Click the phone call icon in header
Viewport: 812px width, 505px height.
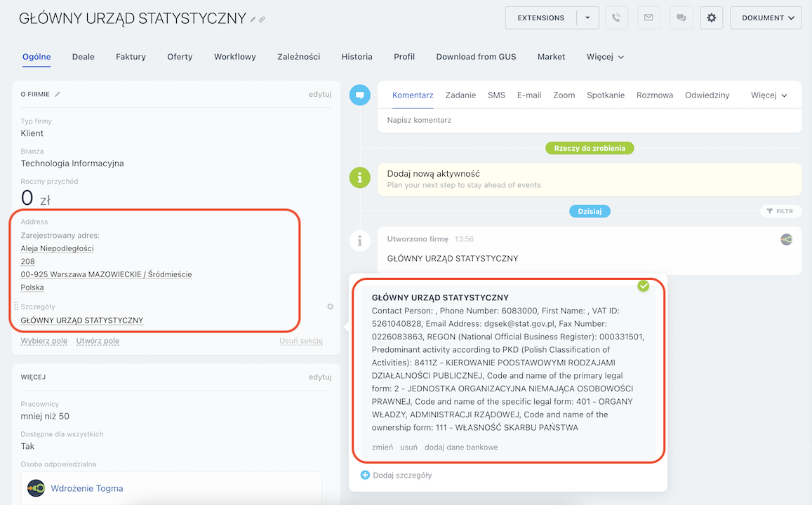point(616,18)
